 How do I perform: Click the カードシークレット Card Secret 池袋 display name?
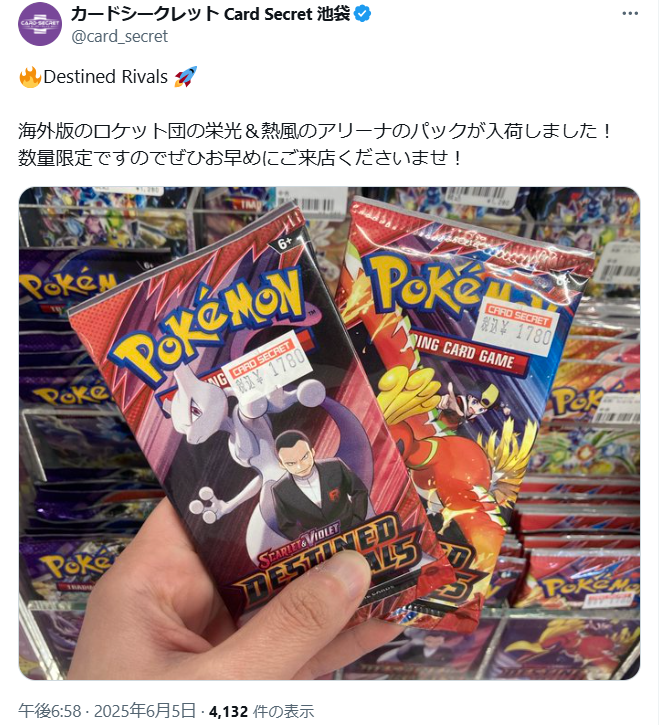point(210,14)
